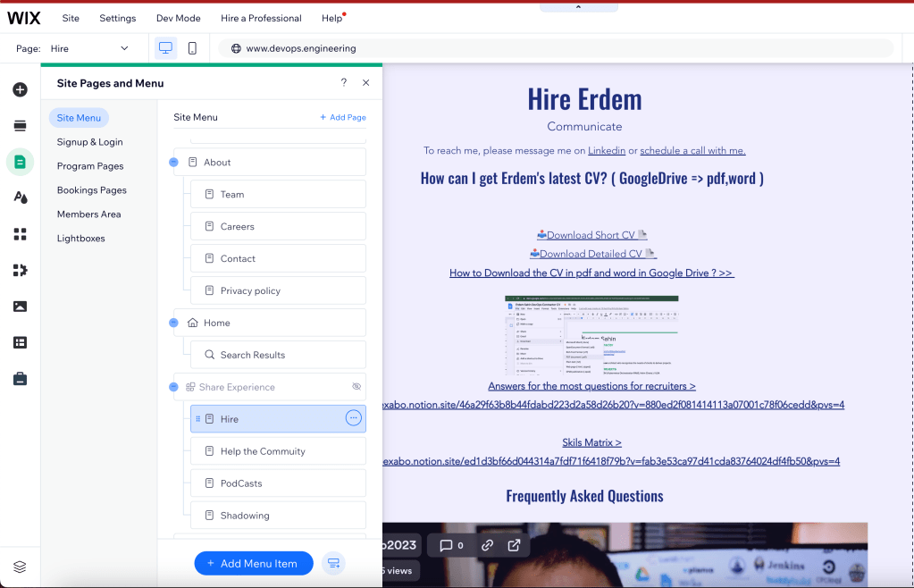Click Answers for the most questions link
Image resolution: width=914 pixels, height=588 pixels.
(591, 386)
